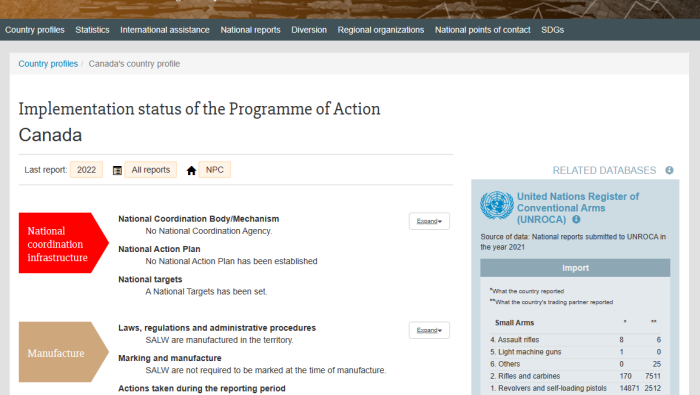Image resolution: width=700 pixels, height=395 pixels.
Task: Click the Country profiles breadcrumb link
Action: (48, 64)
